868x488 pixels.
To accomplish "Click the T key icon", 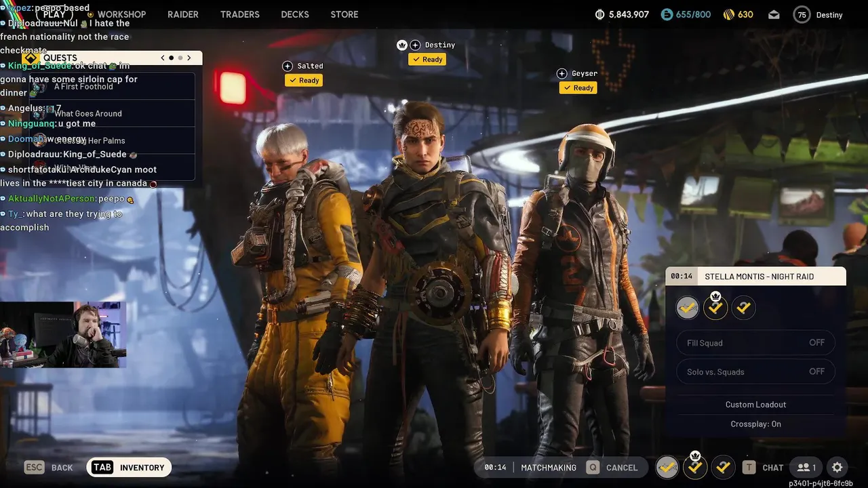I will pos(749,467).
